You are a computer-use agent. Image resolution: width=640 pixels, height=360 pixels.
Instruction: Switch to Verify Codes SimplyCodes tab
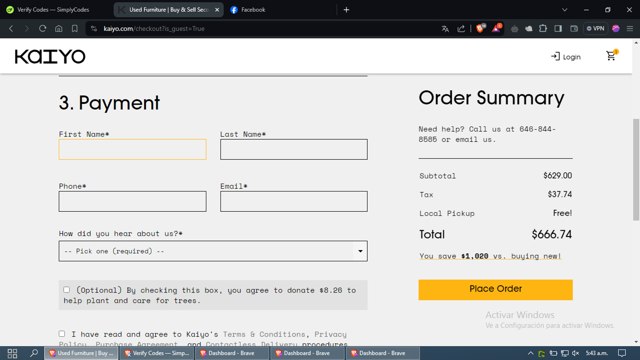click(53, 9)
